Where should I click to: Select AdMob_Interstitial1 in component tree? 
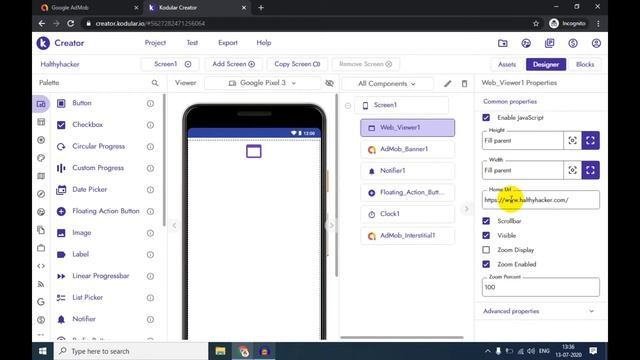point(407,236)
